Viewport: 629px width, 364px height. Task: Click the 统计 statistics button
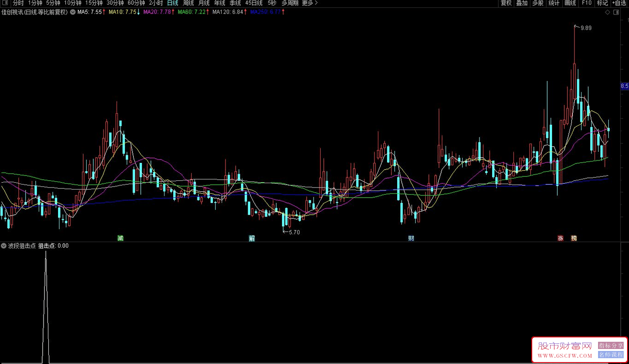point(554,3)
